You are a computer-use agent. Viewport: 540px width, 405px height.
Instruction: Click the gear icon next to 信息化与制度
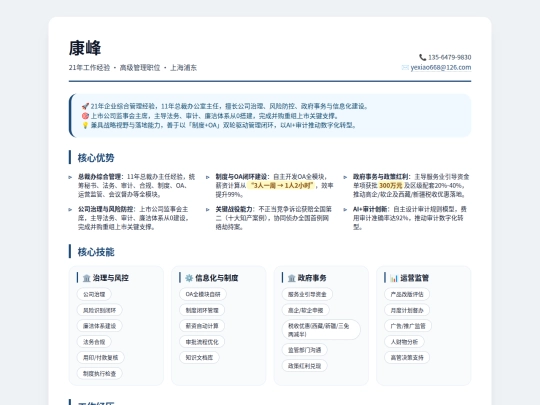point(189,278)
